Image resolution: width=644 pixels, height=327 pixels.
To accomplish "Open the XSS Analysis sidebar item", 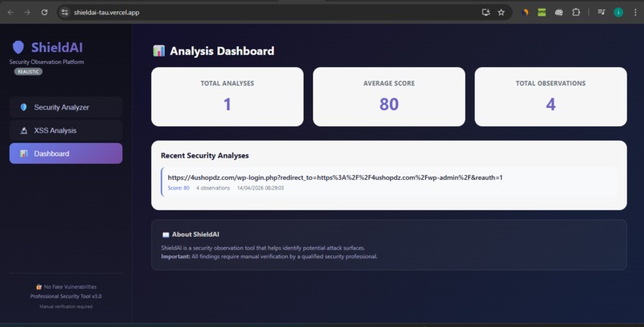I will coord(66,130).
